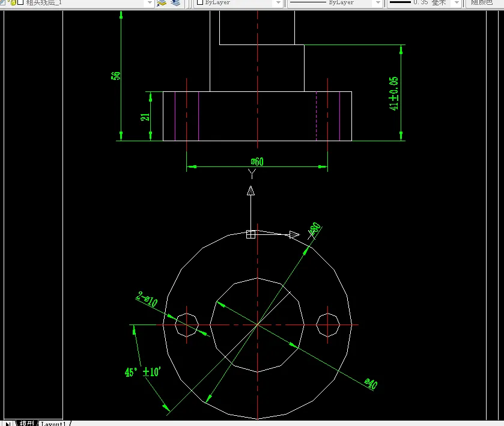Switch to the 模型 tab
Image resolution: width=504 pixels, height=426 pixels.
[x=26, y=423]
